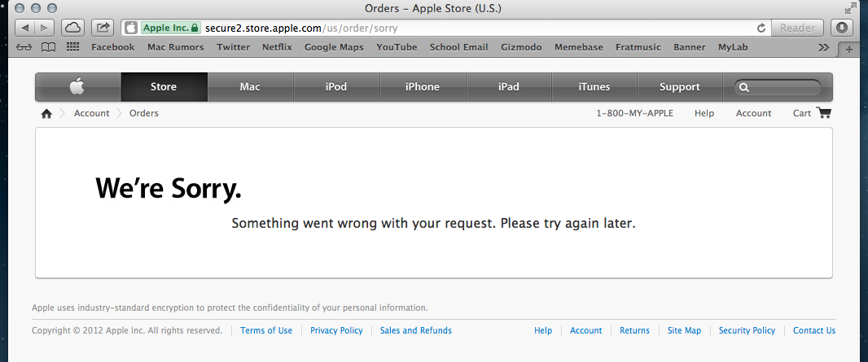Click the "Orders – Apple Store (U.S.)" window title

point(433,9)
